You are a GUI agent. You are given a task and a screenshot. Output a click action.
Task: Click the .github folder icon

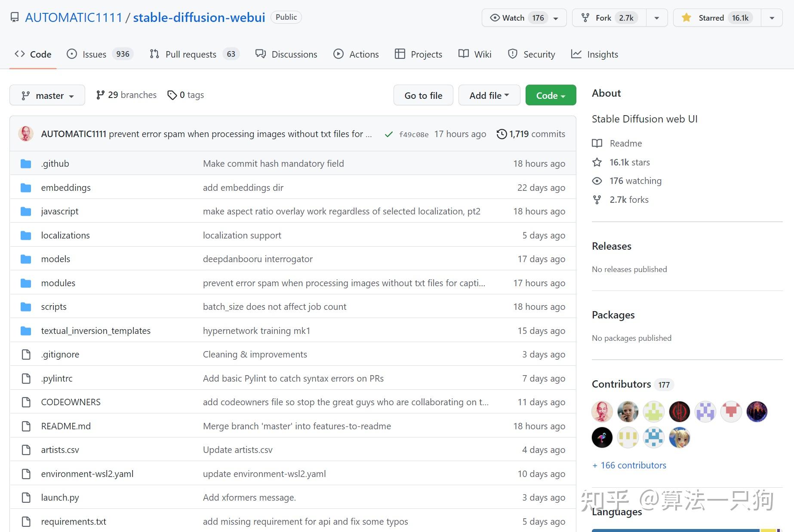[26, 164]
